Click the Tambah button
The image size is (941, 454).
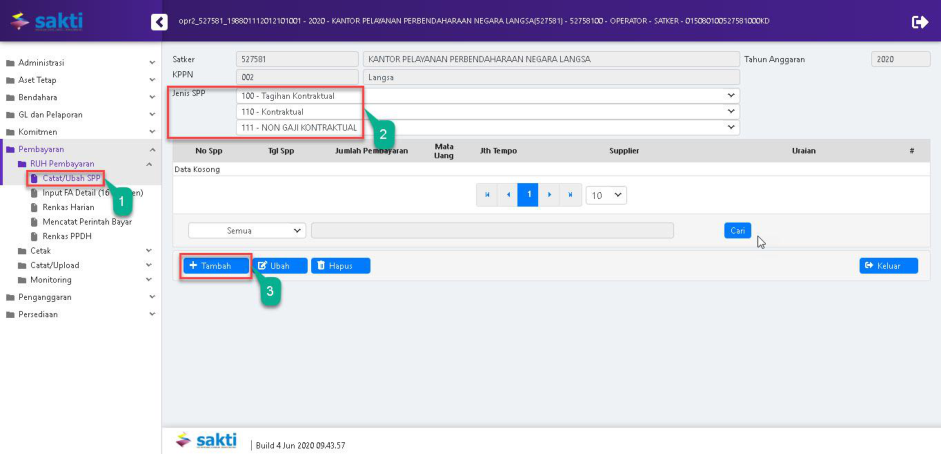(x=214, y=266)
